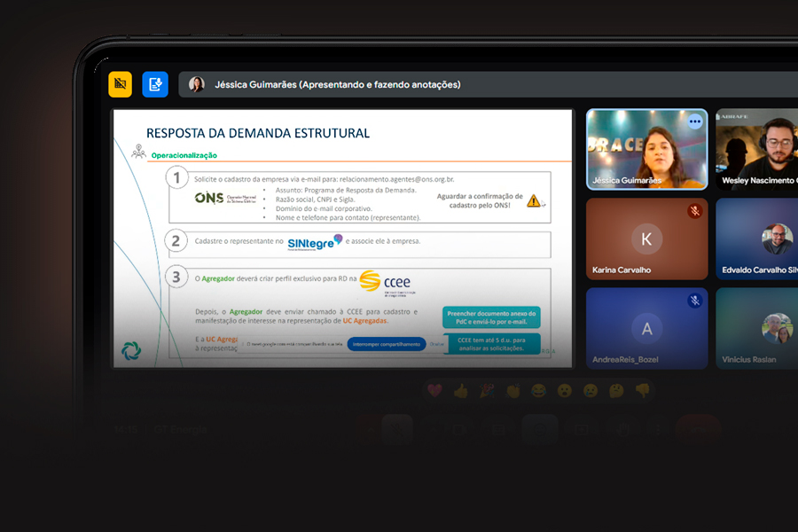Open three-dot options on Jéssica Guimarães tile

click(x=694, y=121)
